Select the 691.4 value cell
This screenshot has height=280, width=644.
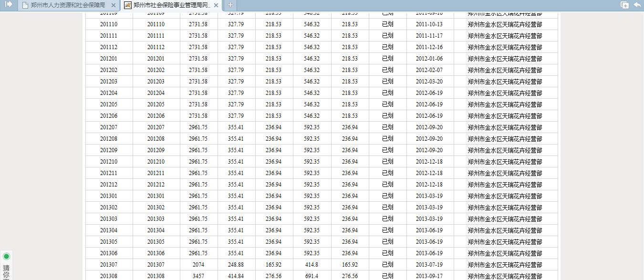pyautogui.click(x=312, y=276)
